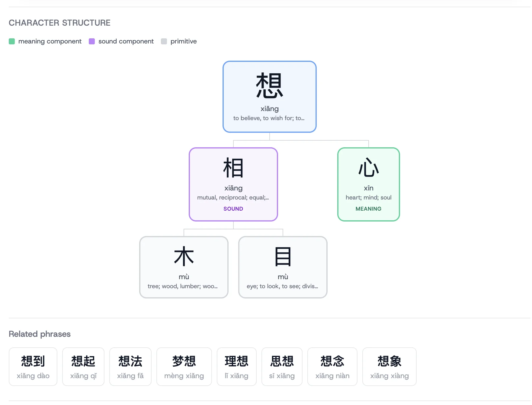Click the SOUND label under 相
The width and height of the screenshot is (532, 405).
click(x=233, y=209)
